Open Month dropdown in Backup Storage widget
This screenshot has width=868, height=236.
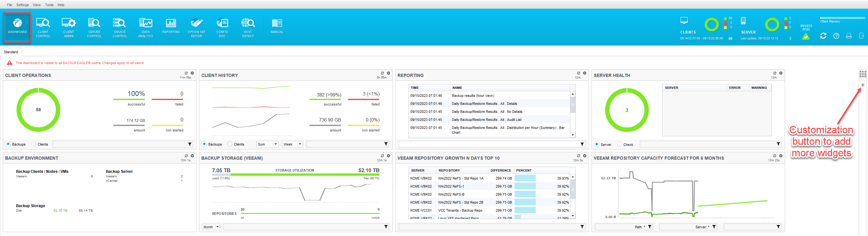pos(217,227)
